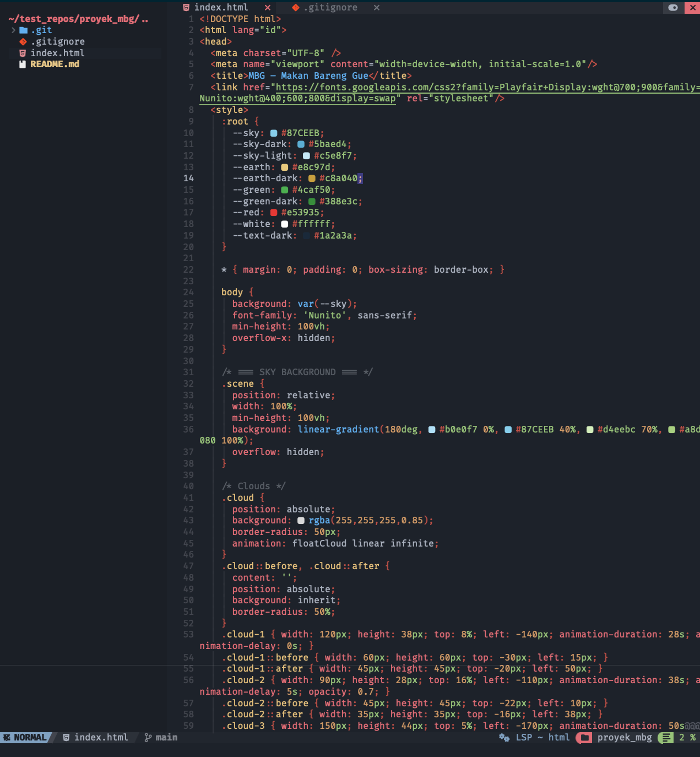This screenshot has width=700, height=757.
Task: Click the theme toggle icon in tabline
Action: [672, 8]
